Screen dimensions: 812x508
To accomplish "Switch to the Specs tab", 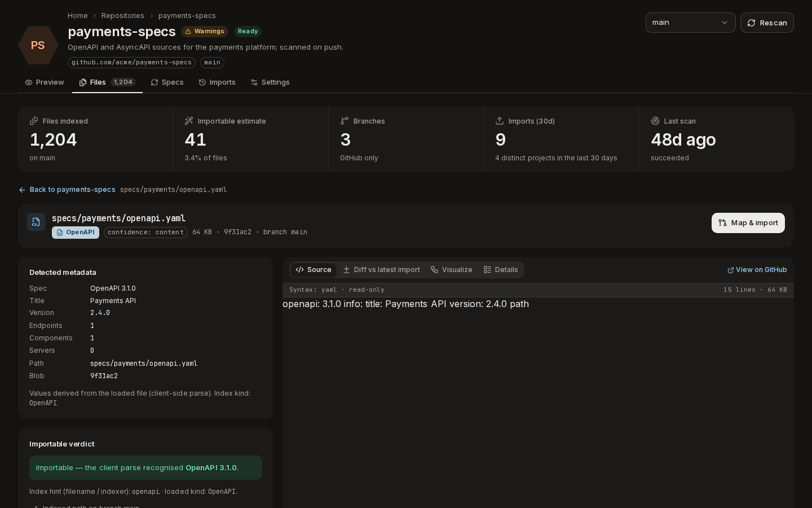I will (x=167, y=82).
